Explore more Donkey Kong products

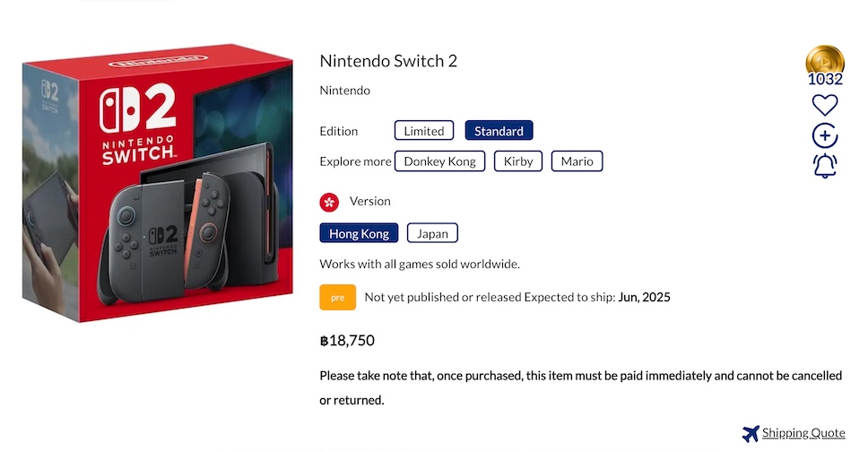click(x=441, y=161)
